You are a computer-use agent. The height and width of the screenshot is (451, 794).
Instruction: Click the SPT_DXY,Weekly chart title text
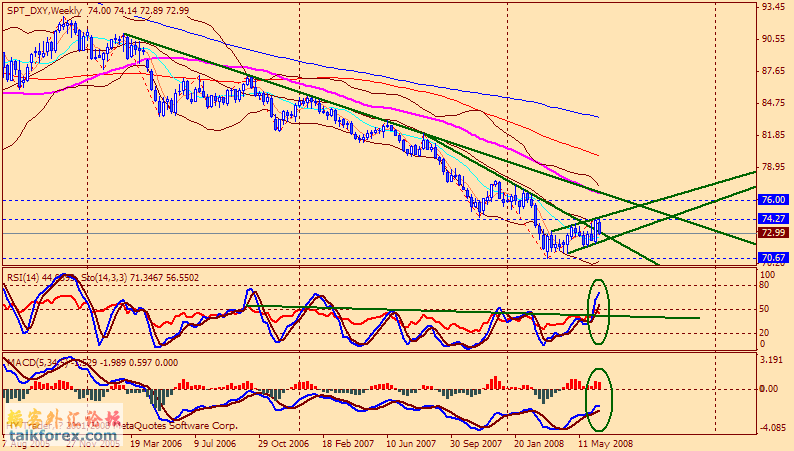pos(45,11)
